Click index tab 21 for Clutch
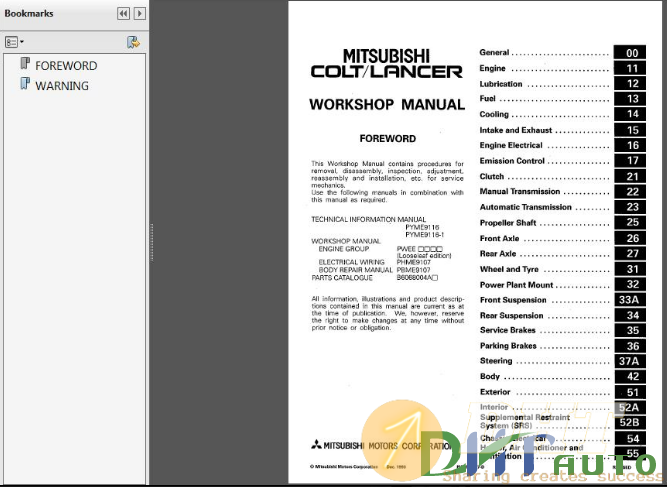 630,176
